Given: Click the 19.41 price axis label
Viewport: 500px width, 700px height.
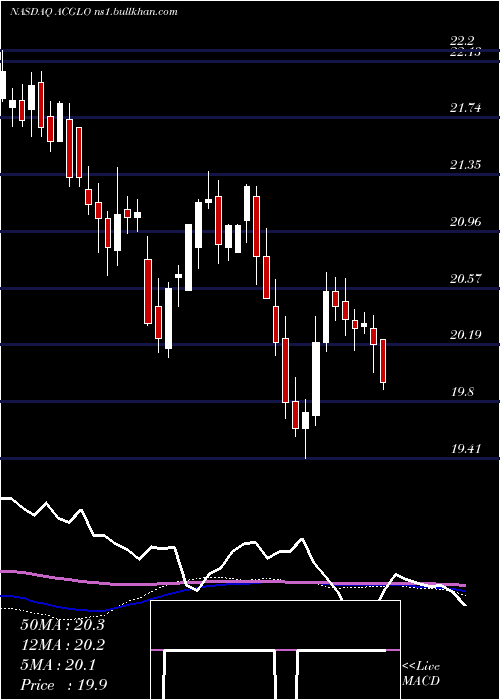Looking at the screenshot, I should point(466,449).
